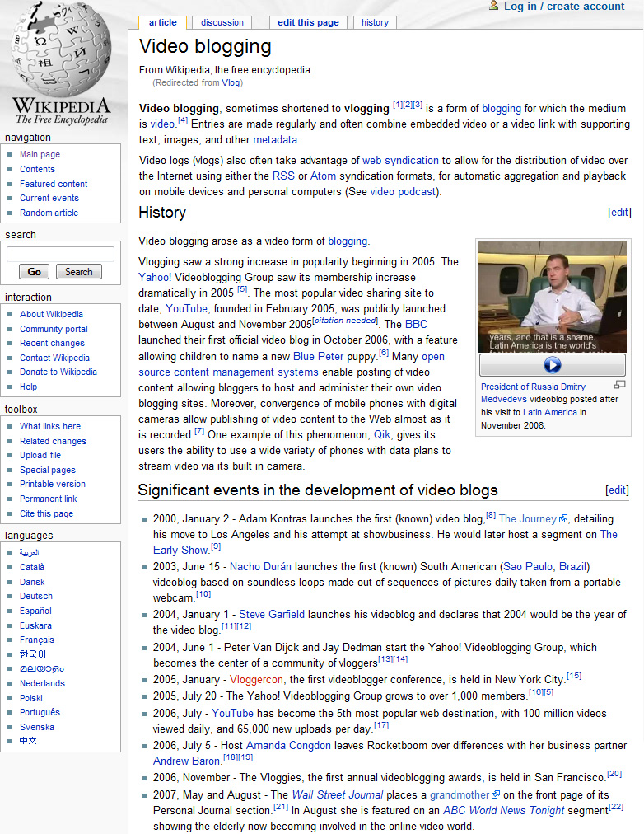Play the Medvedev videoblog clip
The image size is (644, 834).
(552, 365)
